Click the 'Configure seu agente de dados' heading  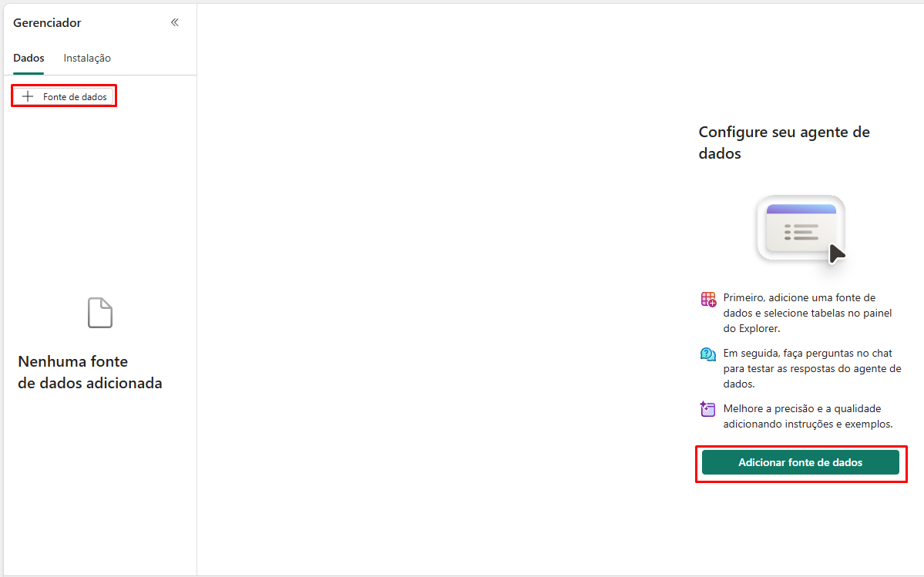click(x=785, y=143)
